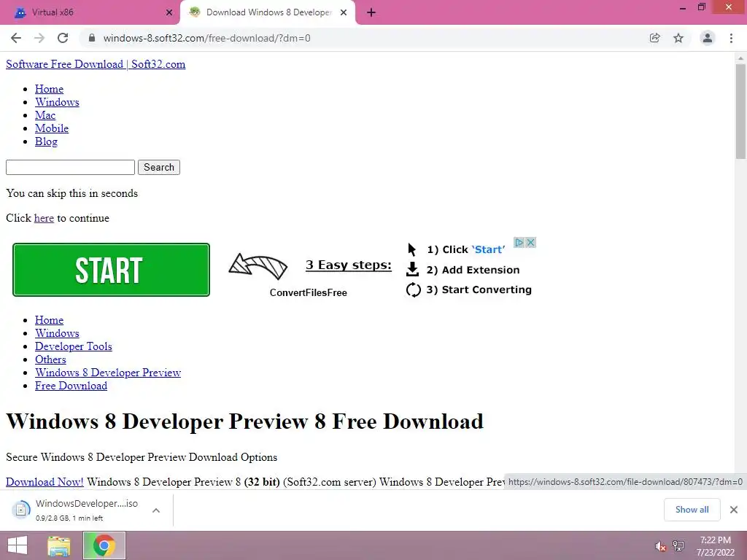Screen dimensions: 747x560
Task: Click the Search button
Action: point(158,167)
